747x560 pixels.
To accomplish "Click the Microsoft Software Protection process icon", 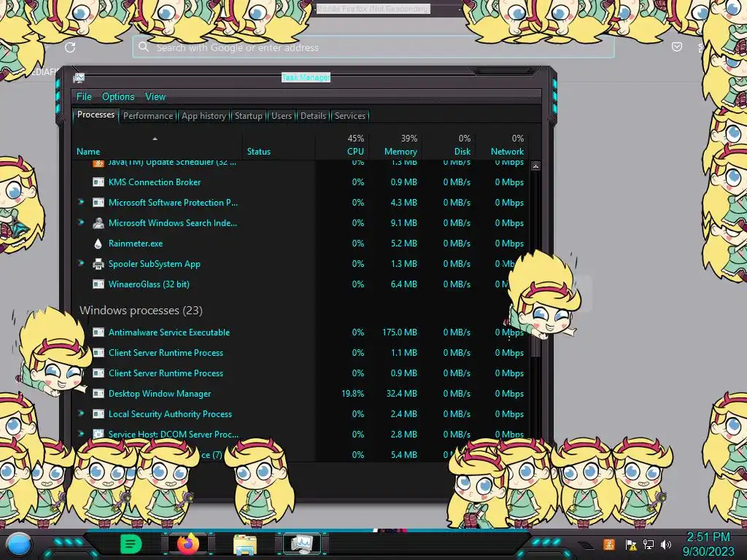I will click(98, 203).
